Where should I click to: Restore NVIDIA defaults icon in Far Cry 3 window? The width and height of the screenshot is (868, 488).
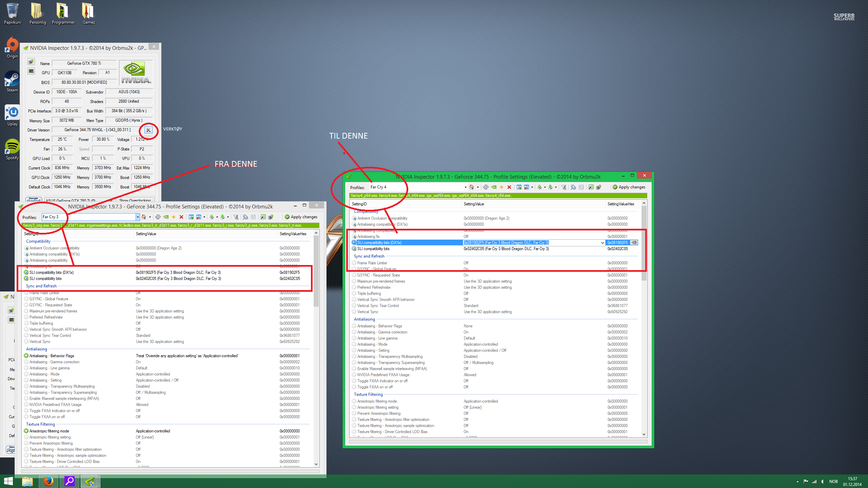point(166,217)
